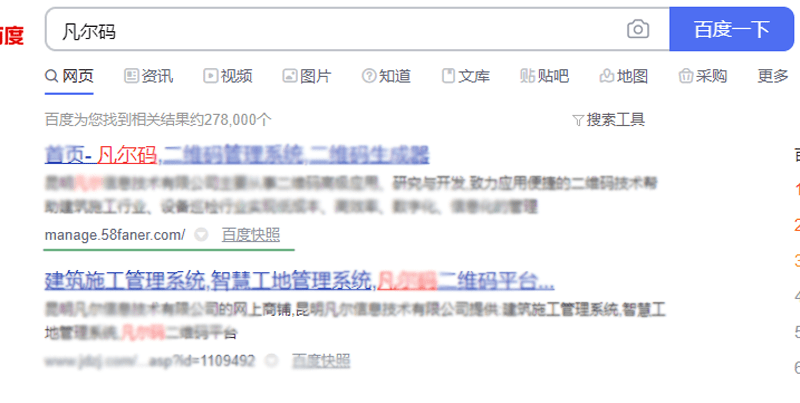Open the 文库 library tab
The height and width of the screenshot is (403, 800).
pyautogui.click(x=466, y=76)
